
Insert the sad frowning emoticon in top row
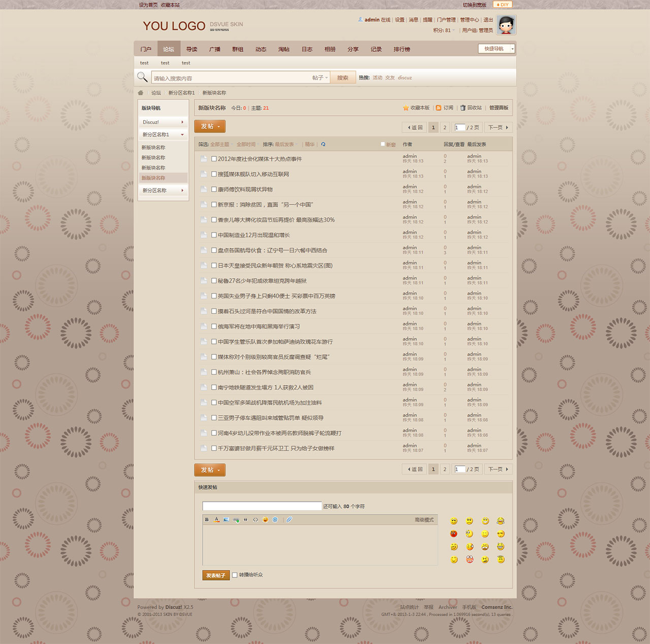coord(470,521)
